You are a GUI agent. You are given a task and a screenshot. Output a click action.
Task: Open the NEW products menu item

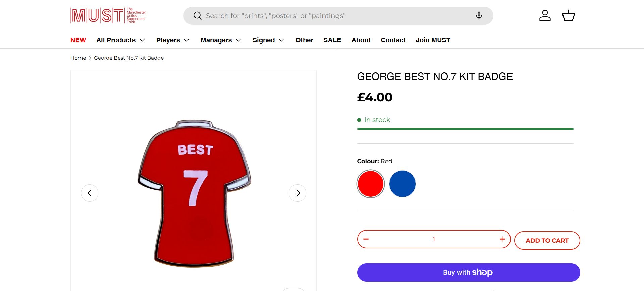pos(78,40)
